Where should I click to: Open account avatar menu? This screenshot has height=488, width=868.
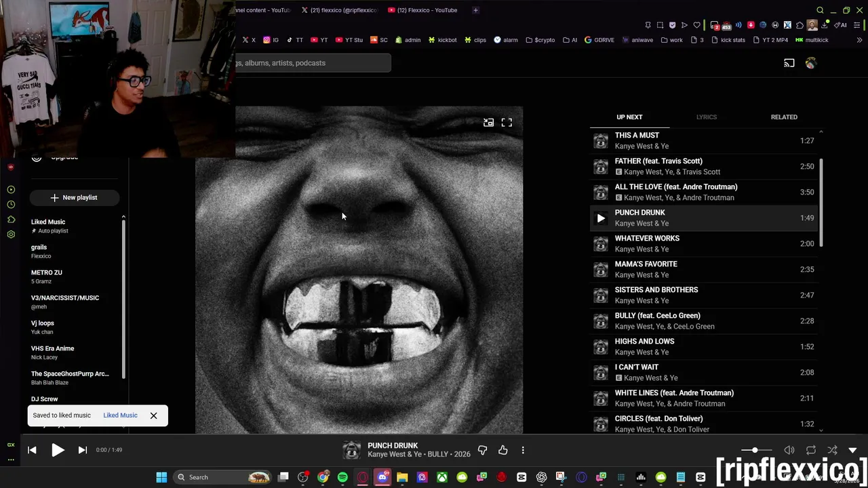(x=810, y=63)
